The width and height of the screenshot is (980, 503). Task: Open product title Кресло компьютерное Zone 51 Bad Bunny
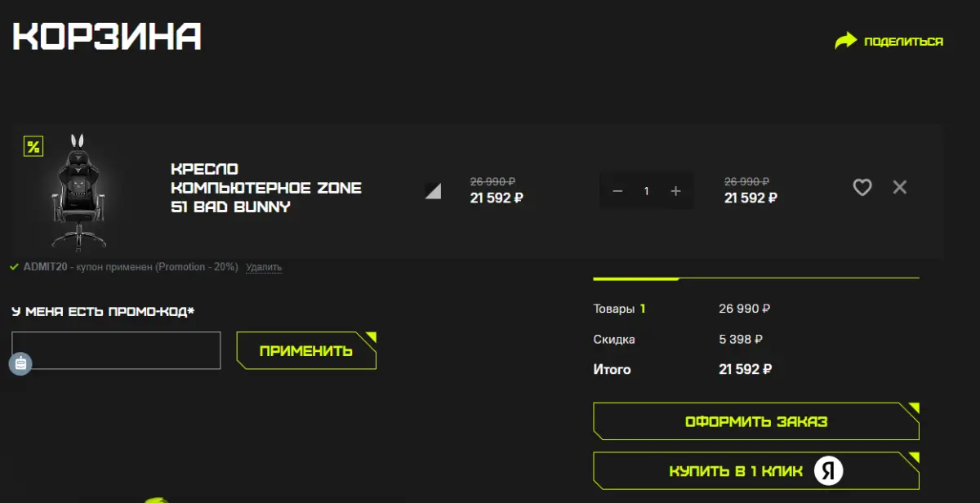[266, 188]
